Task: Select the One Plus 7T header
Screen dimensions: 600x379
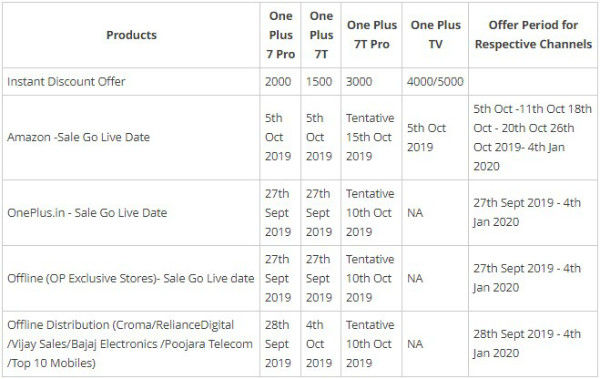Action: 321,35
